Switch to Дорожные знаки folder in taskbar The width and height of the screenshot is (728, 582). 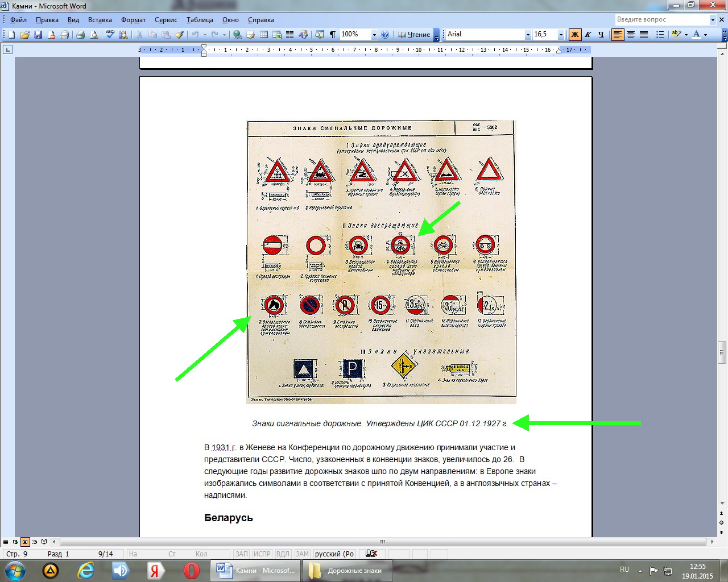click(x=348, y=570)
